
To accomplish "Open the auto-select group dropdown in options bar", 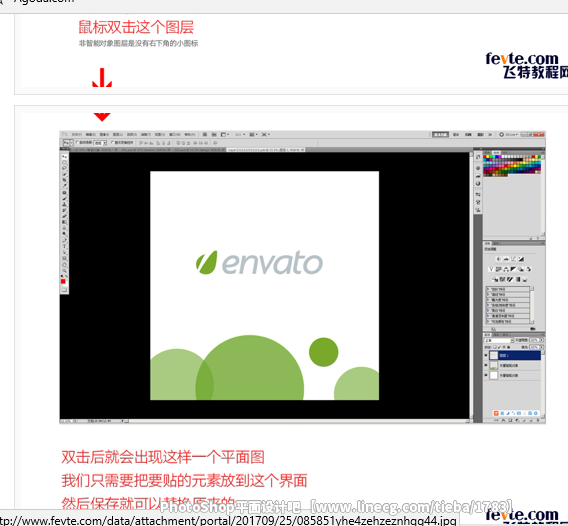I will 100,143.
